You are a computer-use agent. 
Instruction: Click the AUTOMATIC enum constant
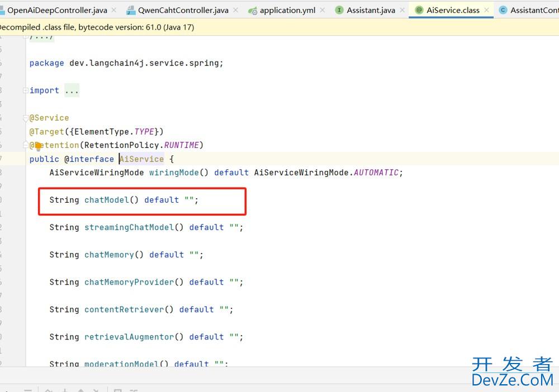pos(376,173)
